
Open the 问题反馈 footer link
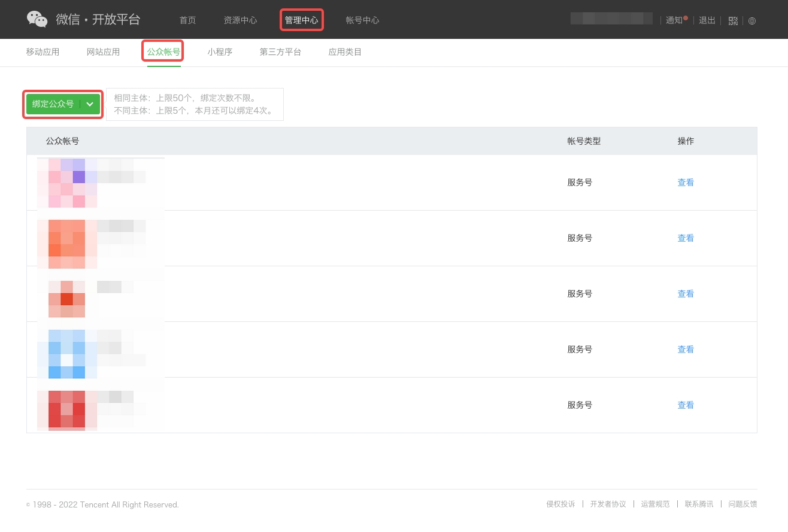point(742,504)
